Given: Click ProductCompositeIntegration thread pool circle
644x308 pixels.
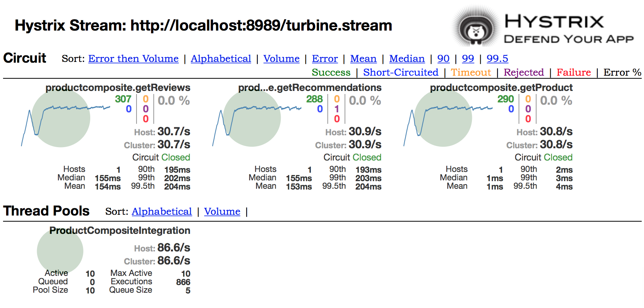Looking at the screenshot, I should tap(60, 251).
